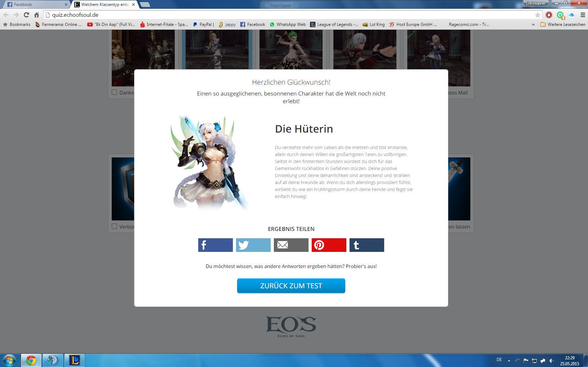This screenshot has width=588, height=367.
Task: Tick the 'Verbün...' answer checkbox
Action: point(114,226)
